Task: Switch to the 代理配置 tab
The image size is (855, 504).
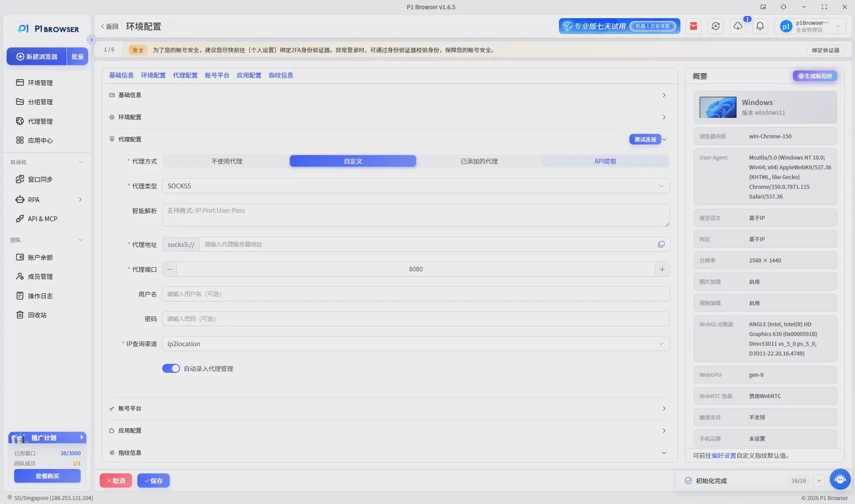Action: 185,75
